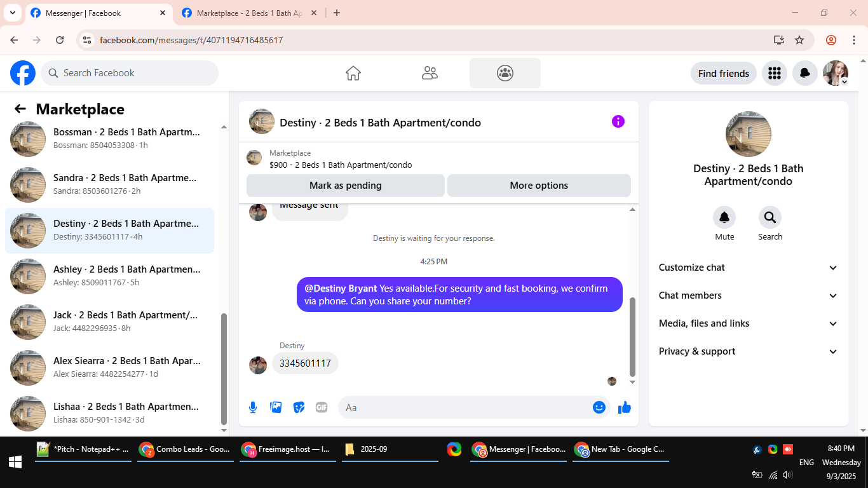Open Bossman conversation in the list
This screenshot has width=868, height=488.
[x=109, y=139]
